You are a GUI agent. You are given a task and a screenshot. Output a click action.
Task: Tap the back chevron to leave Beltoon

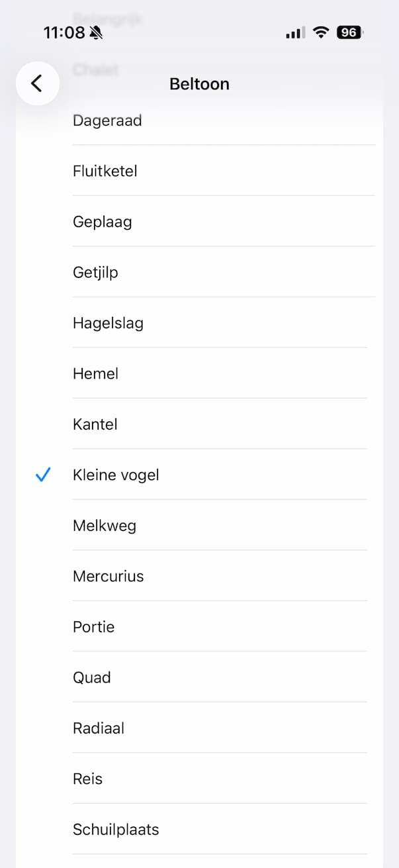tap(37, 83)
